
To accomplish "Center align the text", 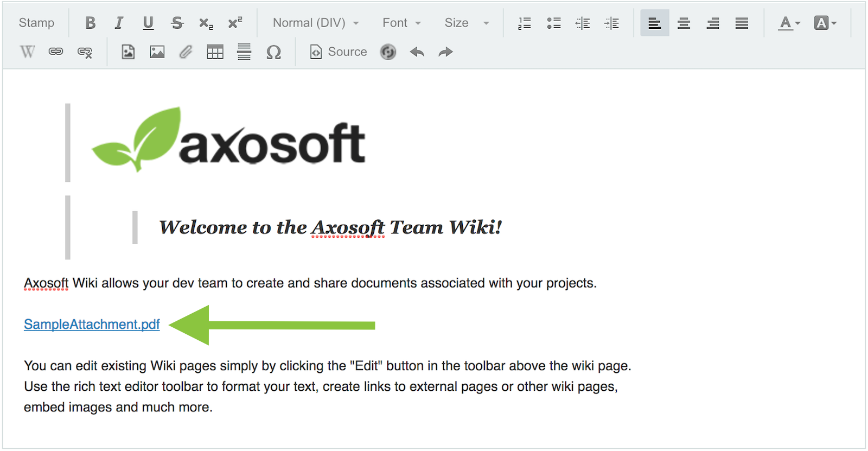I will (684, 23).
